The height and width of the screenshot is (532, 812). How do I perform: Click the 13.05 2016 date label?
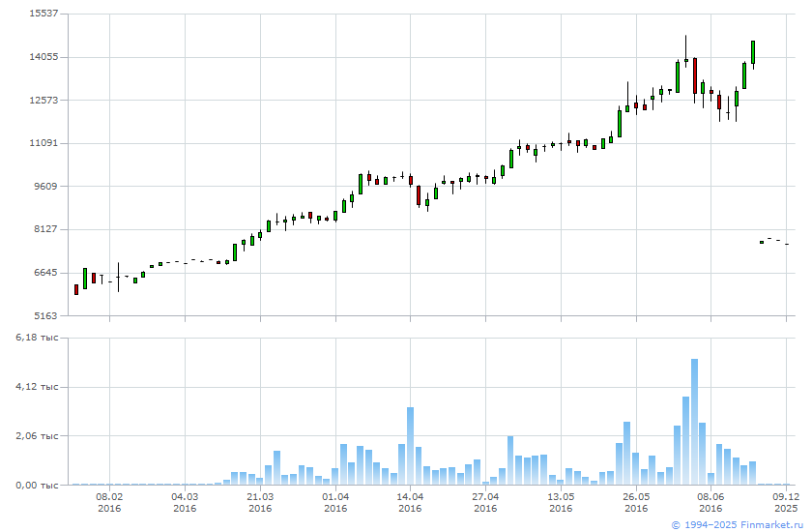tap(561, 501)
